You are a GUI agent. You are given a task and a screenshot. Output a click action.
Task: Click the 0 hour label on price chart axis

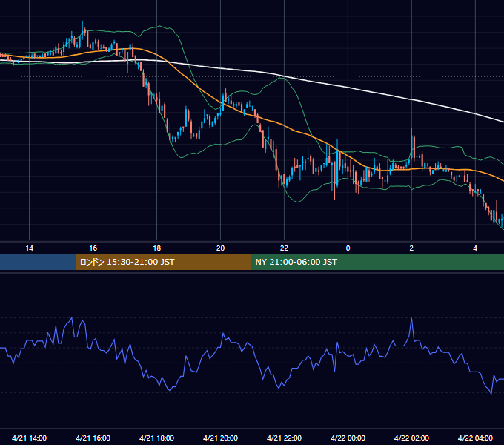348,248
